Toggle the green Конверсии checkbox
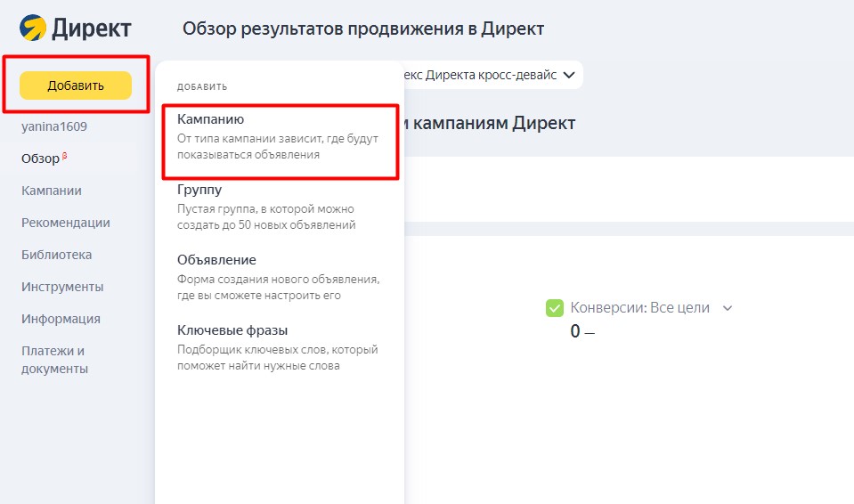The image size is (854, 504). point(555,308)
